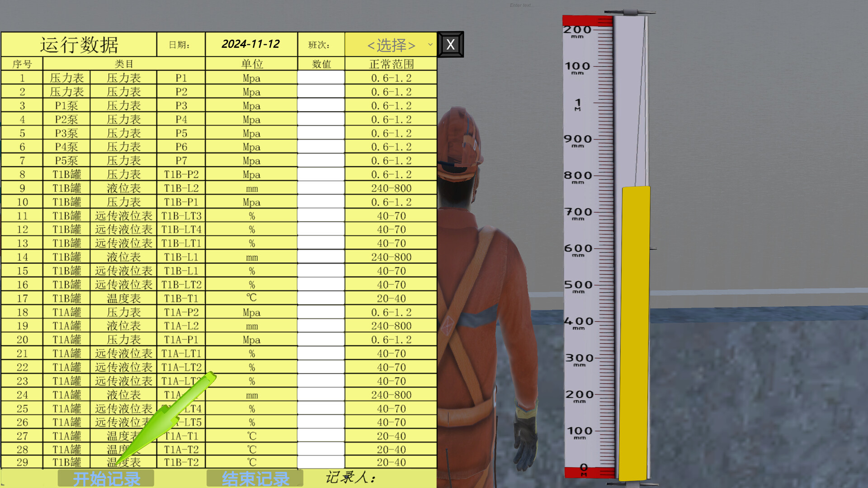Click the date field showing 2024-11-12

(251, 44)
